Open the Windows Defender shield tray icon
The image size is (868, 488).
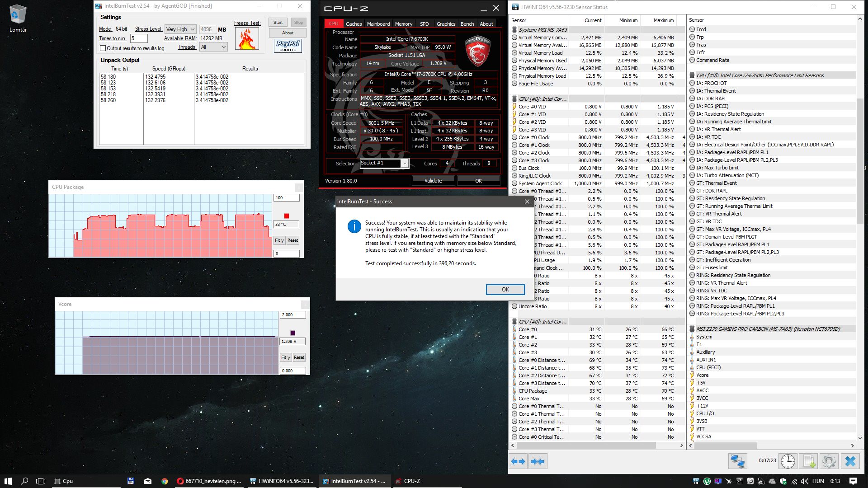[x=783, y=481]
